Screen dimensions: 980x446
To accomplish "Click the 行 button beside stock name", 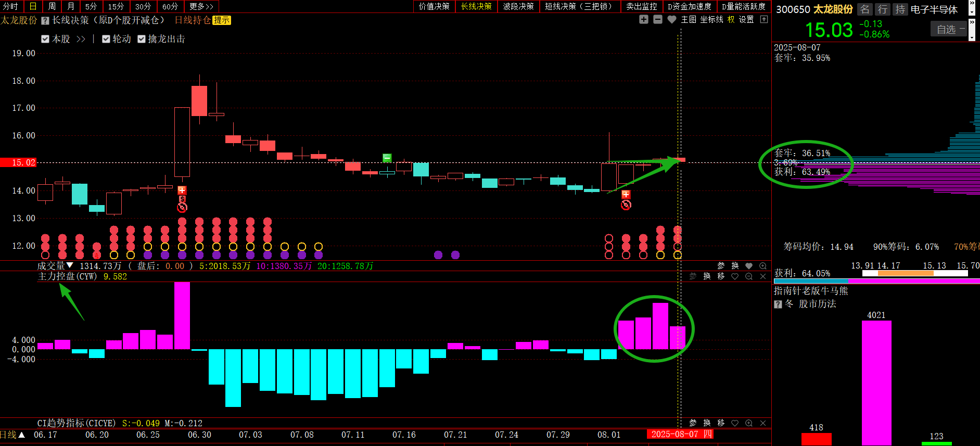I will tap(883, 9).
